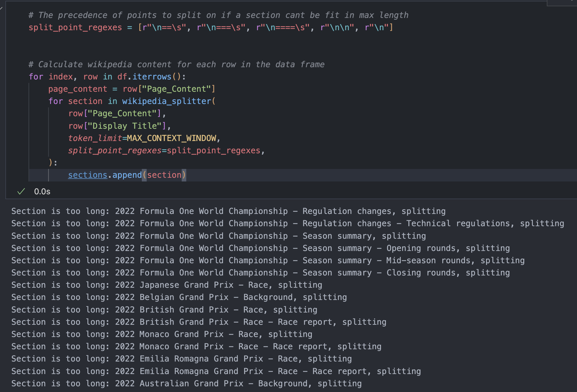The width and height of the screenshot is (577, 392).
Task: Click the 0.0s execution time label
Action: click(42, 191)
